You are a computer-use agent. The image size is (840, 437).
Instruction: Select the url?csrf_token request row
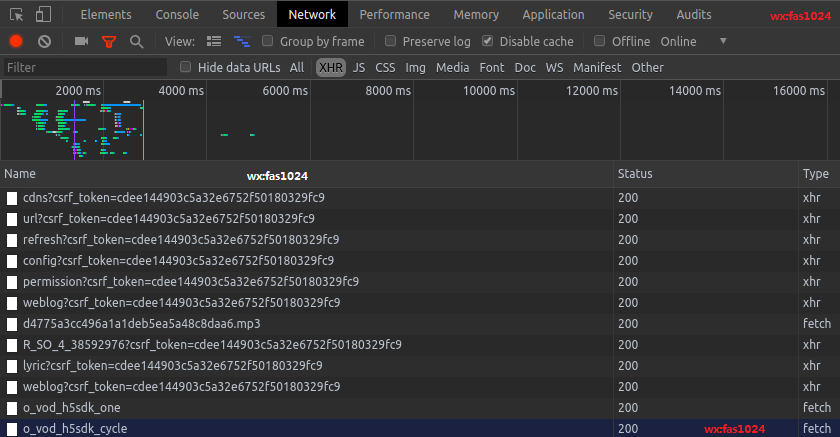pyautogui.click(x=420, y=219)
